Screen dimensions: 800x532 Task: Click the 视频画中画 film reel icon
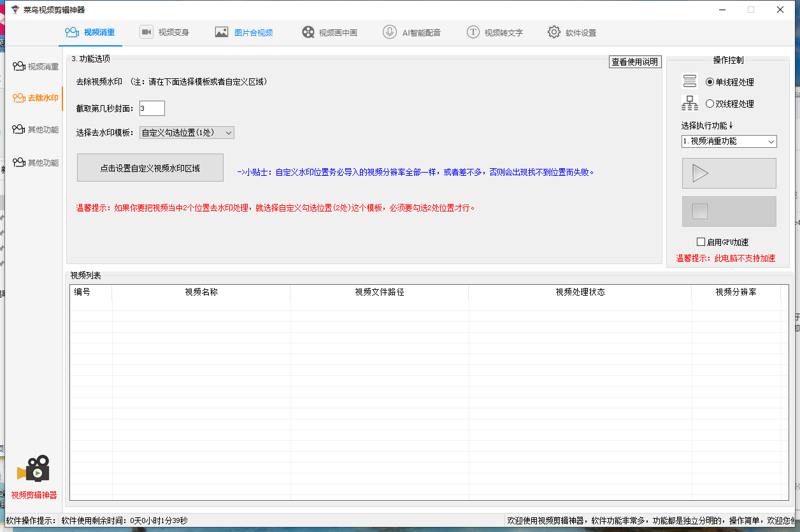coord(308,32)
